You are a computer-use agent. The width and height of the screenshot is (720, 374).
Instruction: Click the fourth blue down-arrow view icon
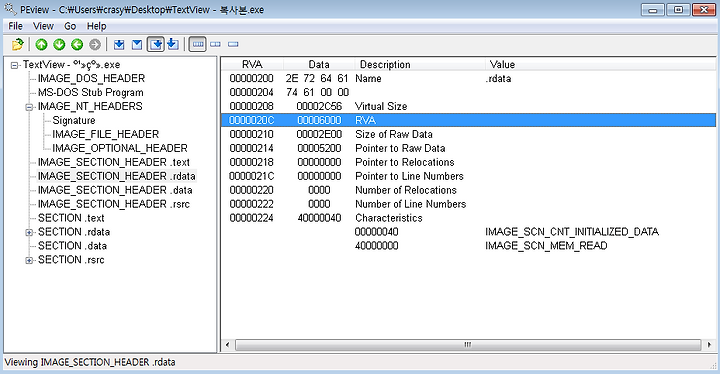click(x=173, y=45)
